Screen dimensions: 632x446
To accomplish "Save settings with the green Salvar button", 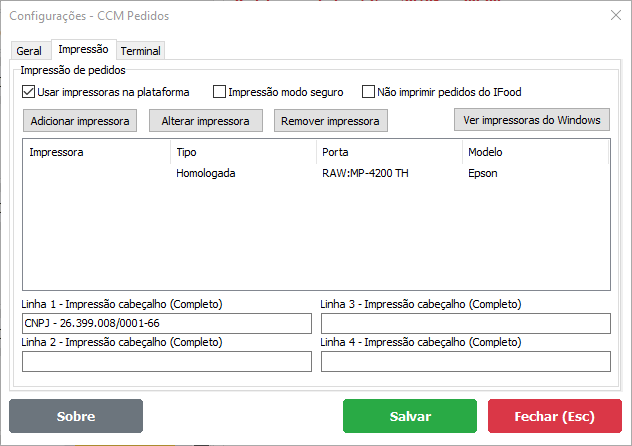I will 411,417.
